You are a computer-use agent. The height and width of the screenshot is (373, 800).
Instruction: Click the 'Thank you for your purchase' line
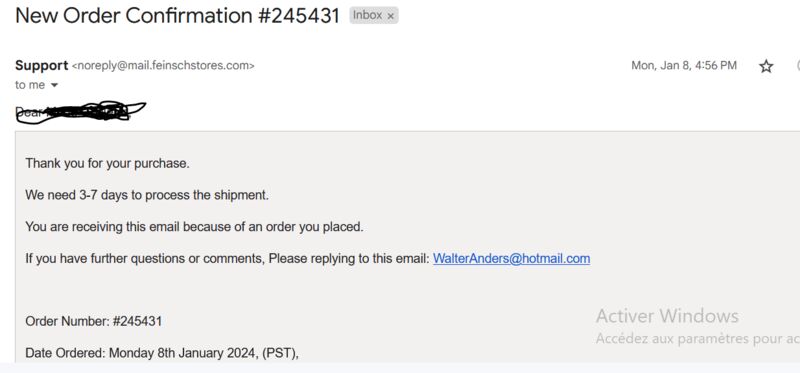107,164
